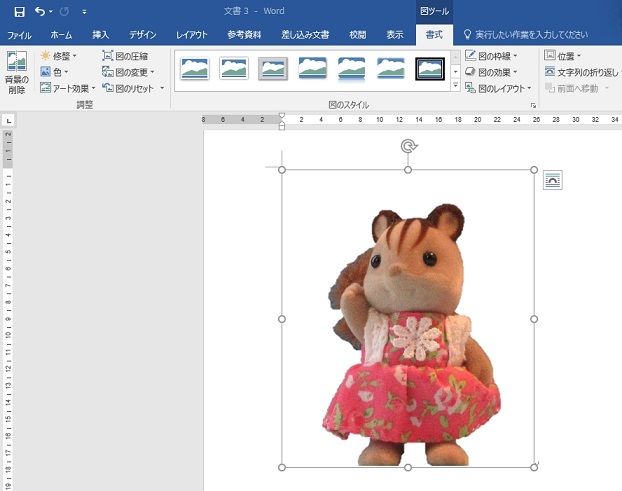Open the Undo history dropdown arrow
Image resolution: width=622 pixels, height=491 pixels.
51,12
